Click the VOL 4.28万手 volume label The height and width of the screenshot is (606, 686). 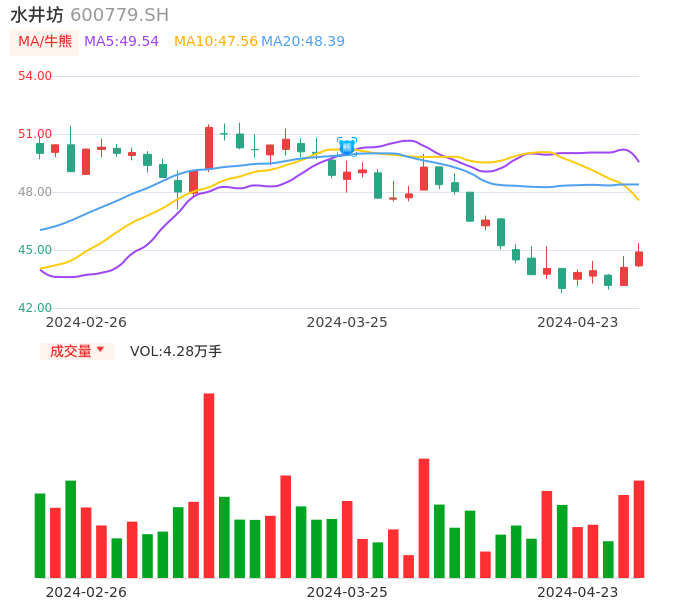coord(176,351)
